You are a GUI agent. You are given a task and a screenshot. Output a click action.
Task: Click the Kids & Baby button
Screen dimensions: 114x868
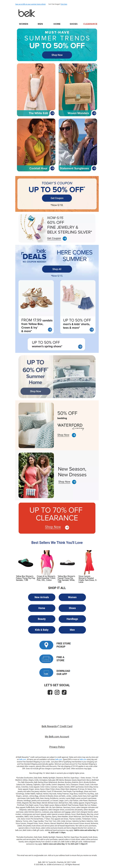tap(42, 630)
